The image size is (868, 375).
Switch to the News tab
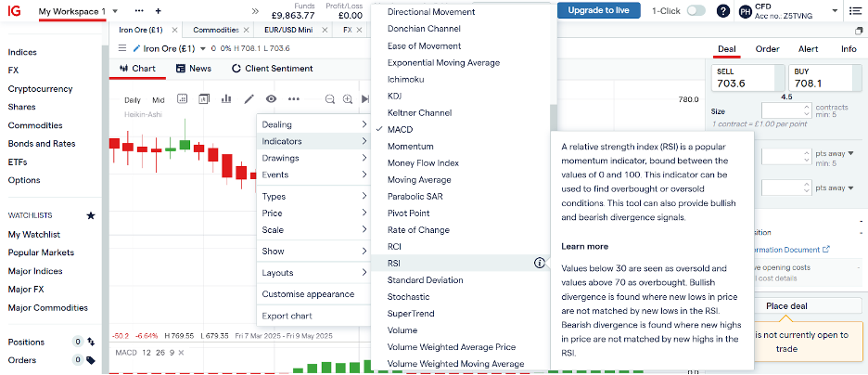(x=193, y=69)
